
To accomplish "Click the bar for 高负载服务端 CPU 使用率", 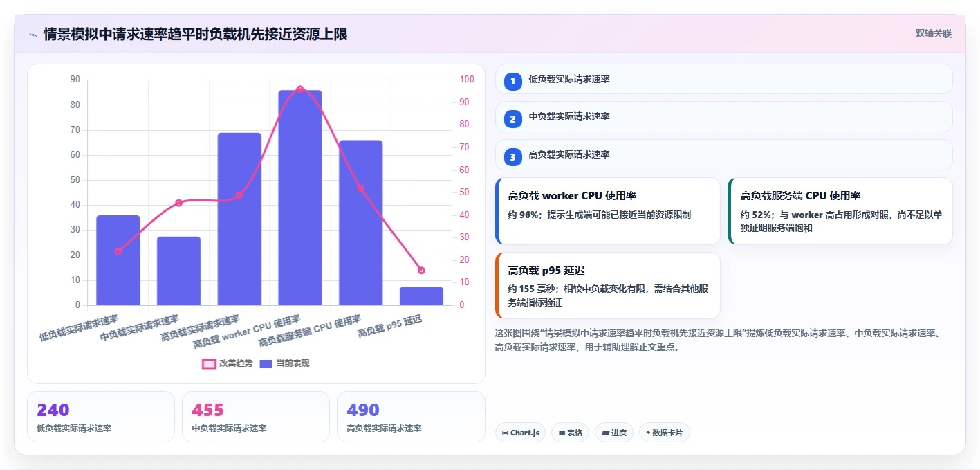I will 361,223.
